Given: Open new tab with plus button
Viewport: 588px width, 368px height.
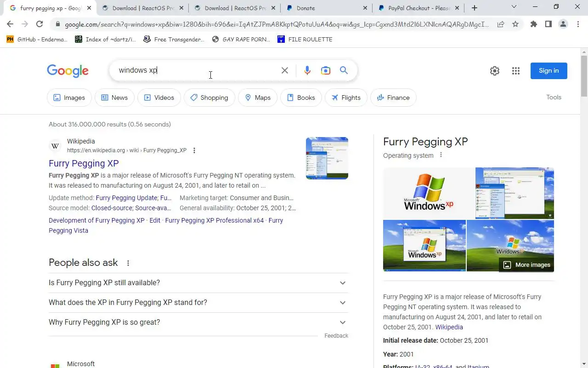Looking at the screenshot, I should [475, 8].
